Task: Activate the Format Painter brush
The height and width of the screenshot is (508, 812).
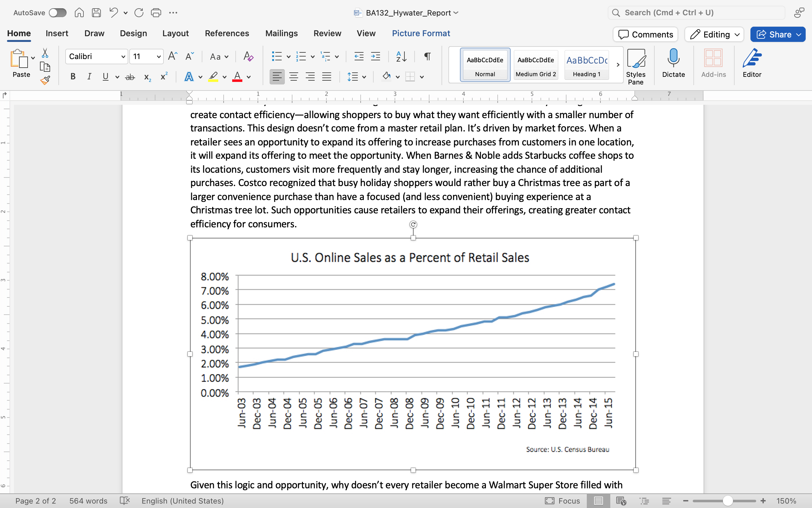Action: point(45,80)
